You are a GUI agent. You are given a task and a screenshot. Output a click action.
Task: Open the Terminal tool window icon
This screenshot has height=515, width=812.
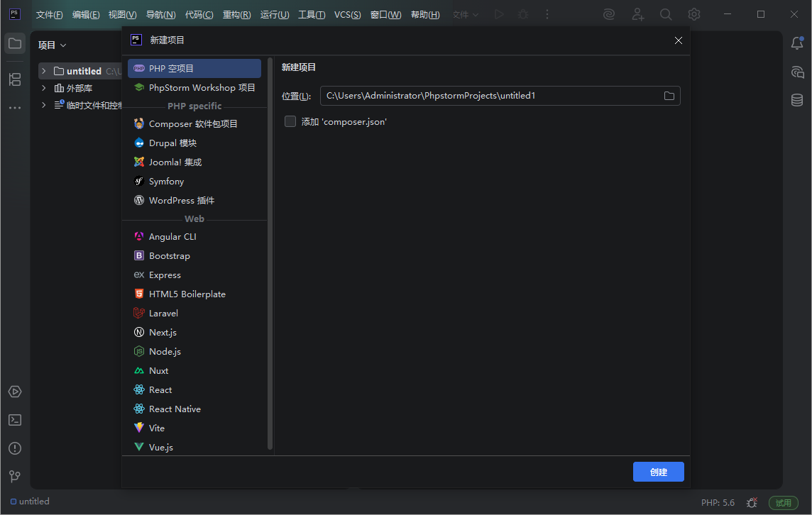coord(15,420)
